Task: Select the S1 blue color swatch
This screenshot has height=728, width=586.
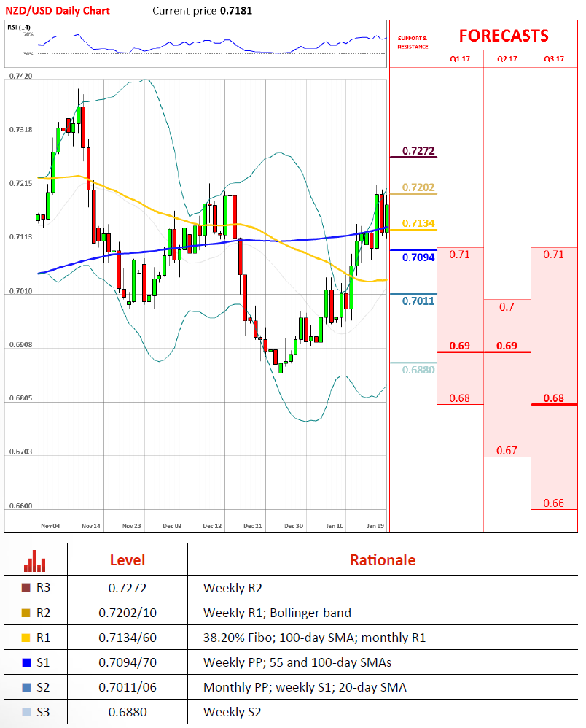Action: tap(26, 662)
